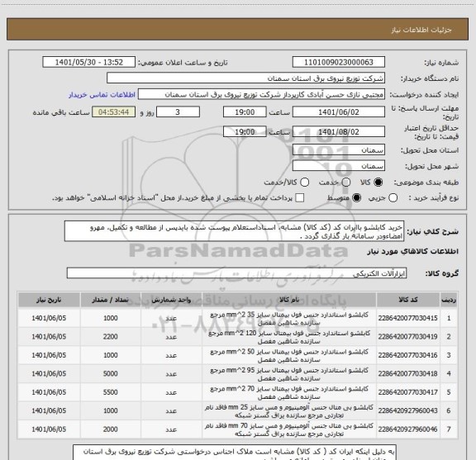This screenshot has height=460, width=476.
Task: Select the خدمت radio button
Action: tap(346, 182)
